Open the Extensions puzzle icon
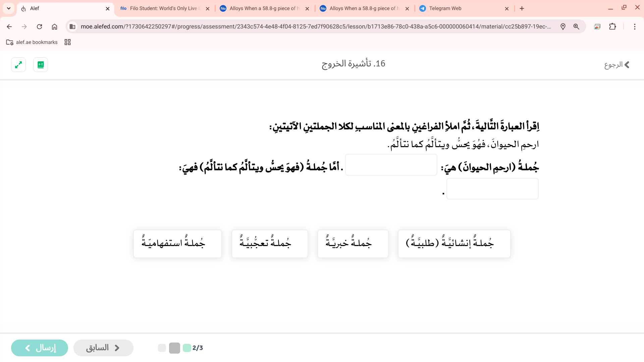This screenshot has width=644, height=362. (612, 26)
